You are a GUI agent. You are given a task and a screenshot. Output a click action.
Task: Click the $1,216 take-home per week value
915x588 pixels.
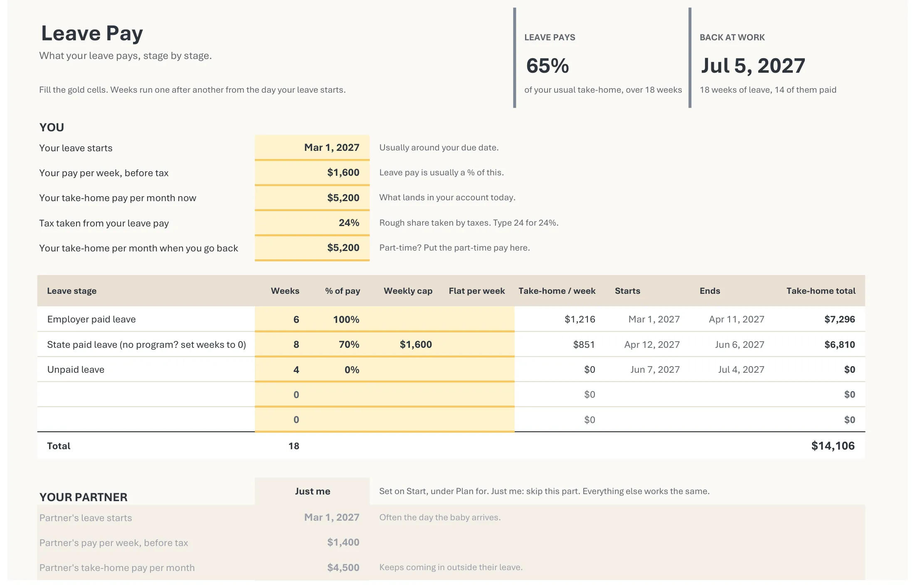580,319
